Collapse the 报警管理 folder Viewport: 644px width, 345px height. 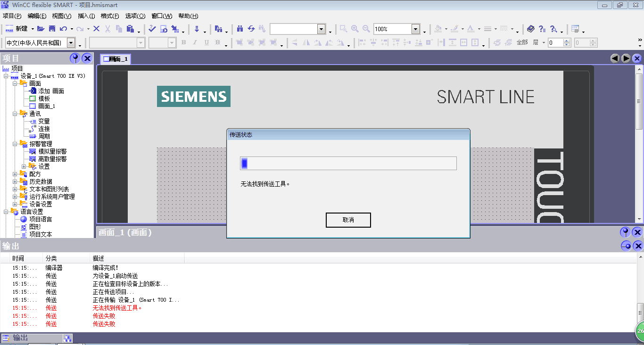[x=15, y=144]
